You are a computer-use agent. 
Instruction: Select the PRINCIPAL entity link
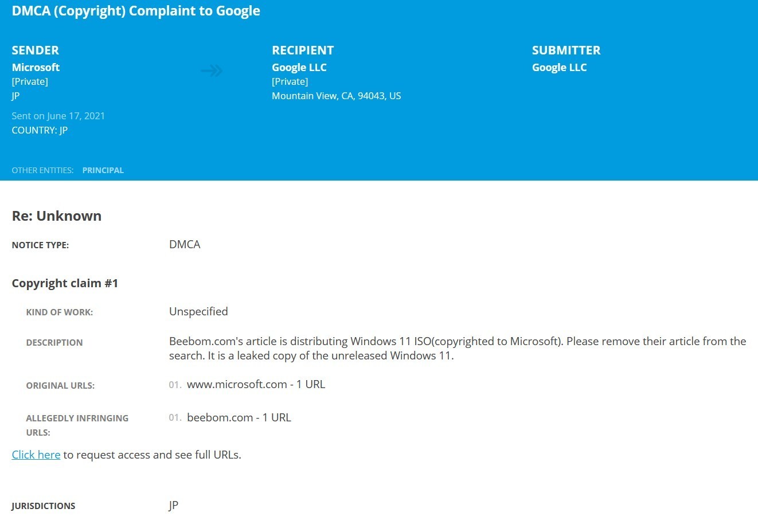(103, 170)
